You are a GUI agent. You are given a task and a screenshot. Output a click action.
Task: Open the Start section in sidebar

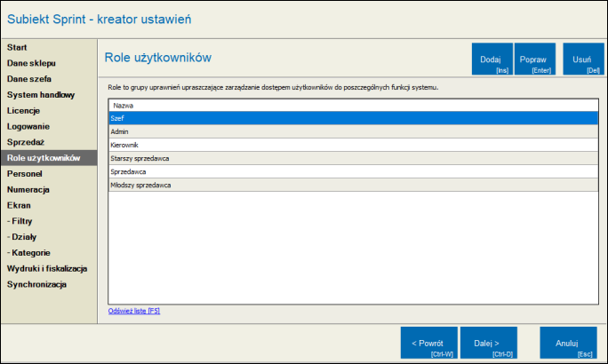pyautogui.click(x=18, y=46)
